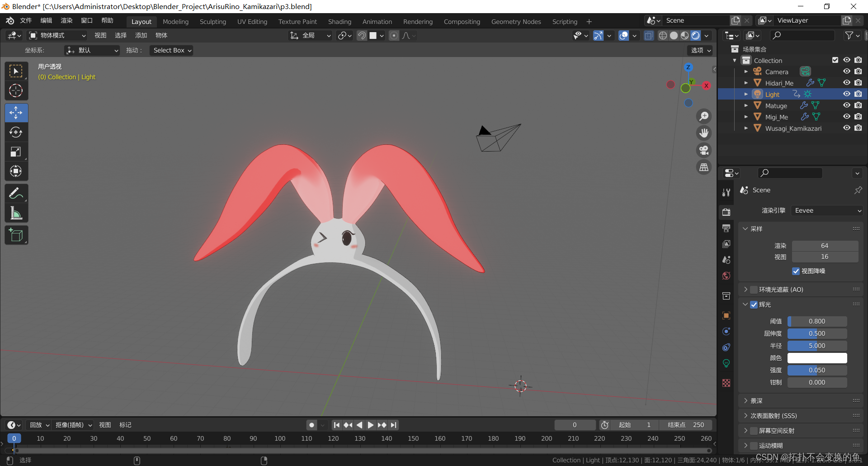Click the End frame 250 field

685,425
